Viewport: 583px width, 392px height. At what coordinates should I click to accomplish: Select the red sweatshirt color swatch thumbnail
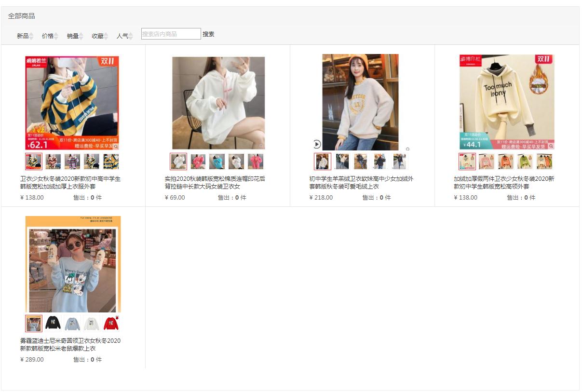[x=111, y=324]
